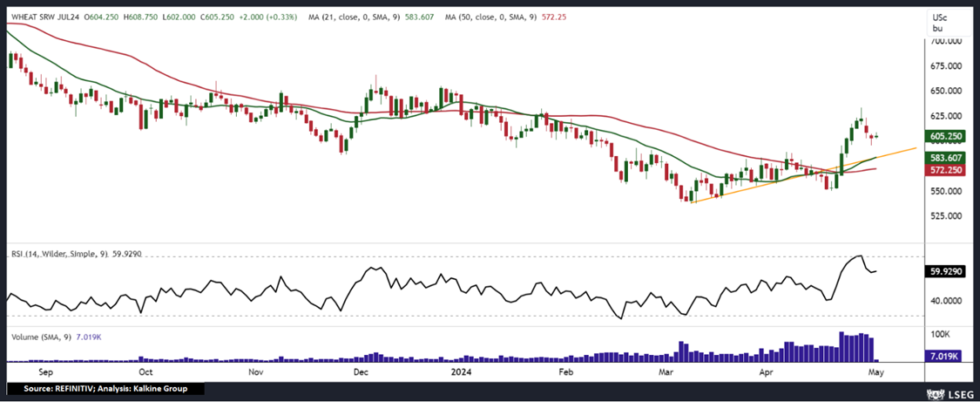Click the Mar time axis label
980x402 pixels.
point(668,372)
